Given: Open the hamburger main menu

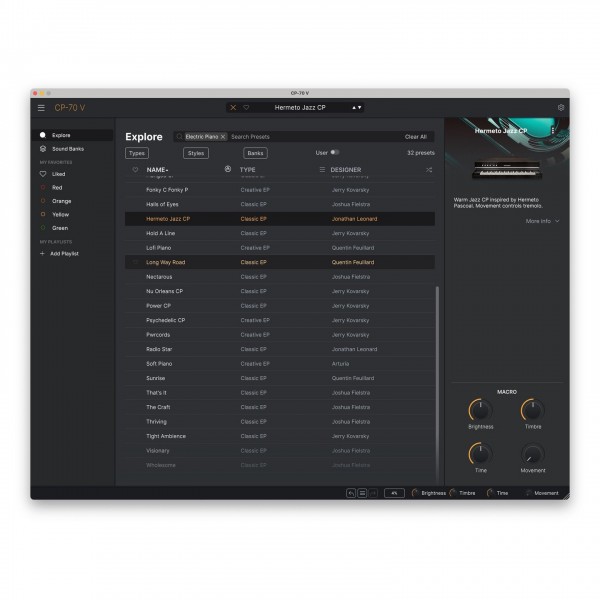Looking at the screenshot, I should click(41, 108).
